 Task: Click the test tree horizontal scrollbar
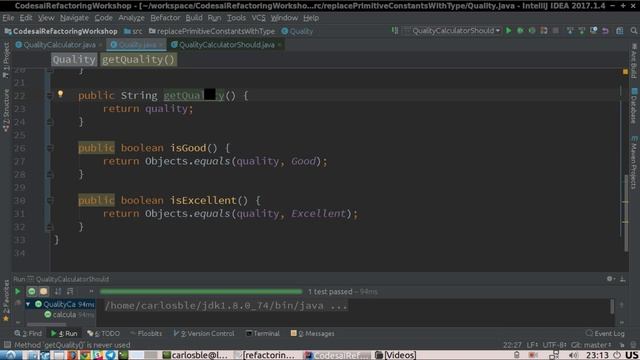point(46,324)
